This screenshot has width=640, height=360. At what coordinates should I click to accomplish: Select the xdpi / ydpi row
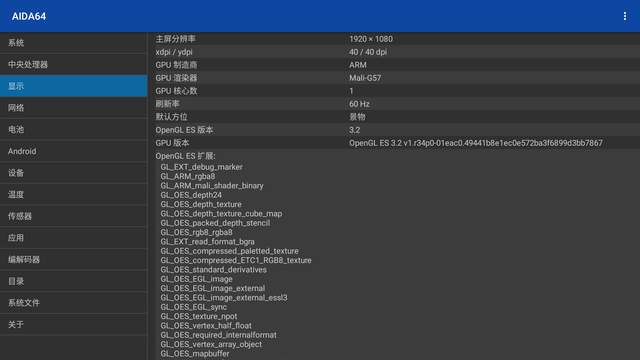(x=394, y=52)
